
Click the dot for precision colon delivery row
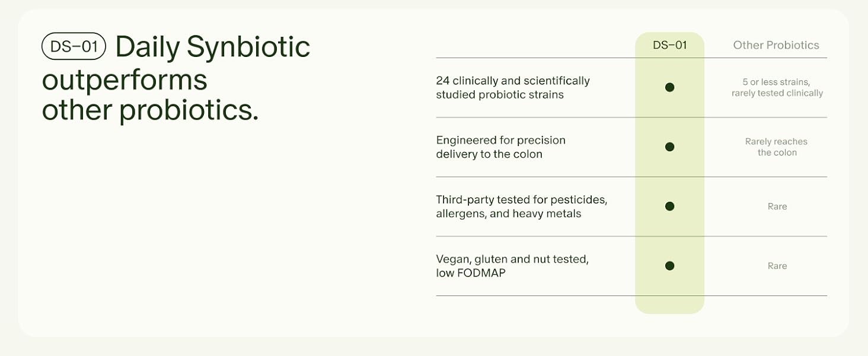point(669,147)
